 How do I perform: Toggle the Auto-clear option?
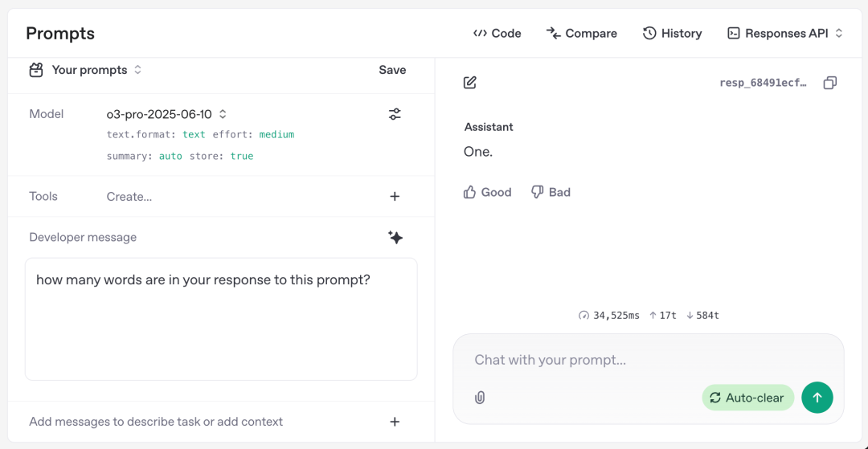747,398
